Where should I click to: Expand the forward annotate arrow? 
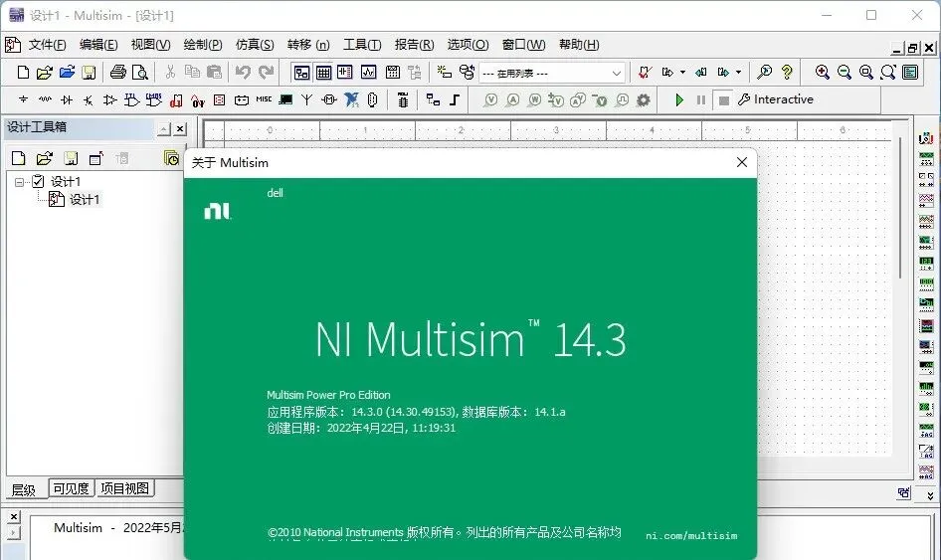(739, 73)
